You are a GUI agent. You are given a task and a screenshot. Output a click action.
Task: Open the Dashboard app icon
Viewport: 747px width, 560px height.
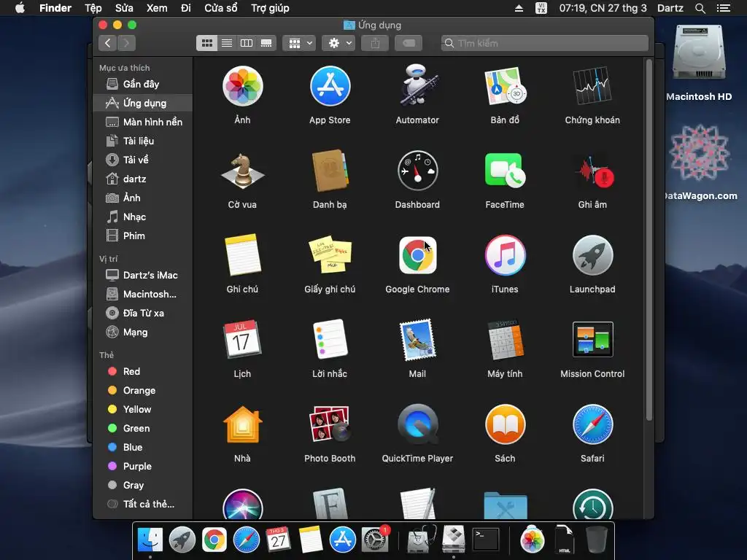[x=417, y=171]
